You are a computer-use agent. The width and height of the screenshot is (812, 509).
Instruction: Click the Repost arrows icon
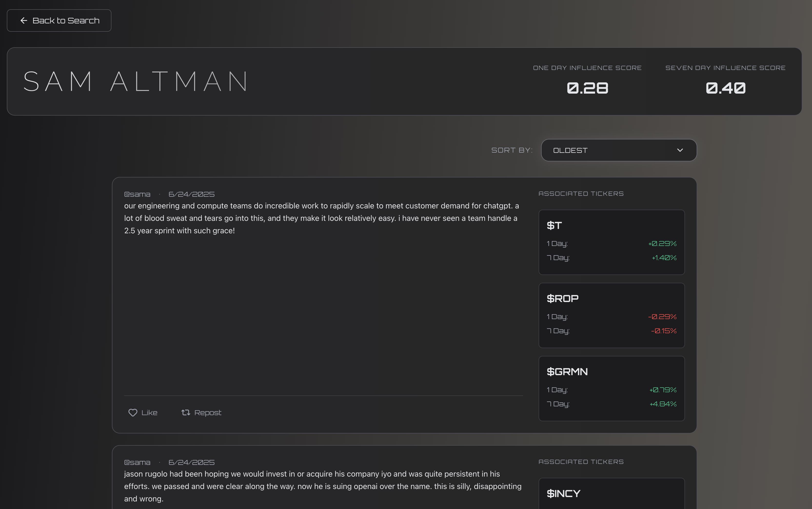click(186, 412)
